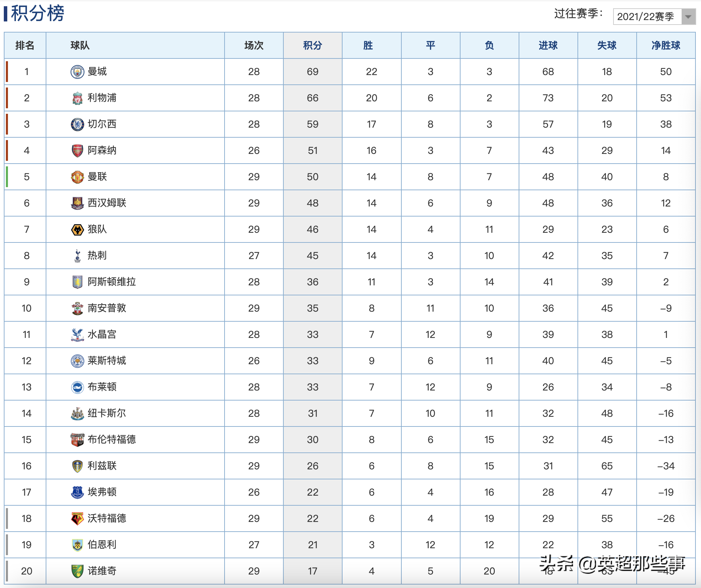Open team link 布莱顿
Viewport: 701px width, 588px height.
point(102,387)
